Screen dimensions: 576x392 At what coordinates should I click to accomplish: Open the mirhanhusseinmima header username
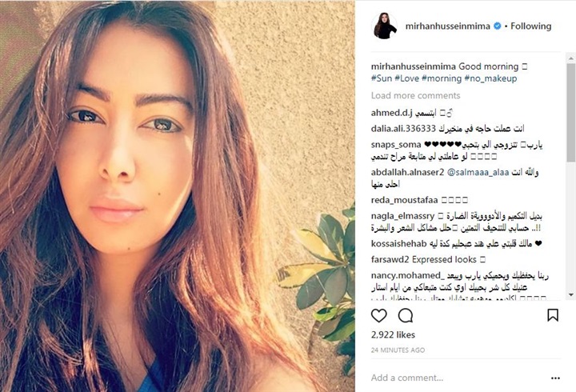click(448, 26)
